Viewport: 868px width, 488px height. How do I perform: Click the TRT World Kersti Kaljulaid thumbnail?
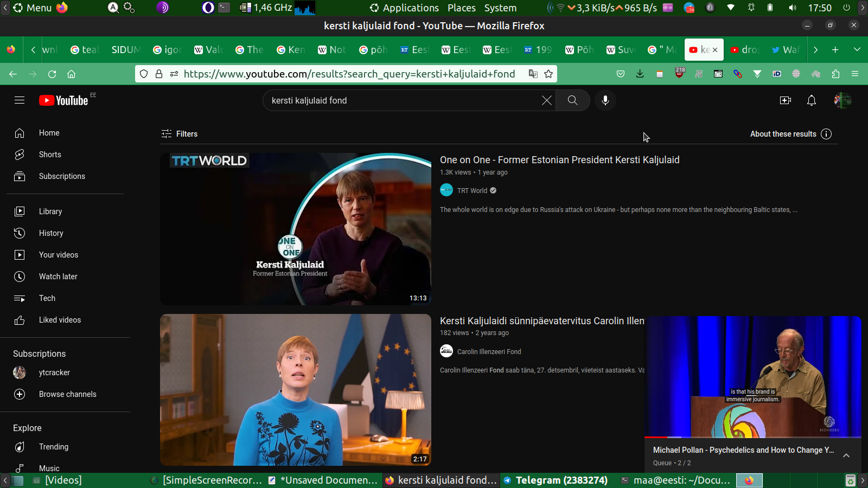[x=296, y=229]
